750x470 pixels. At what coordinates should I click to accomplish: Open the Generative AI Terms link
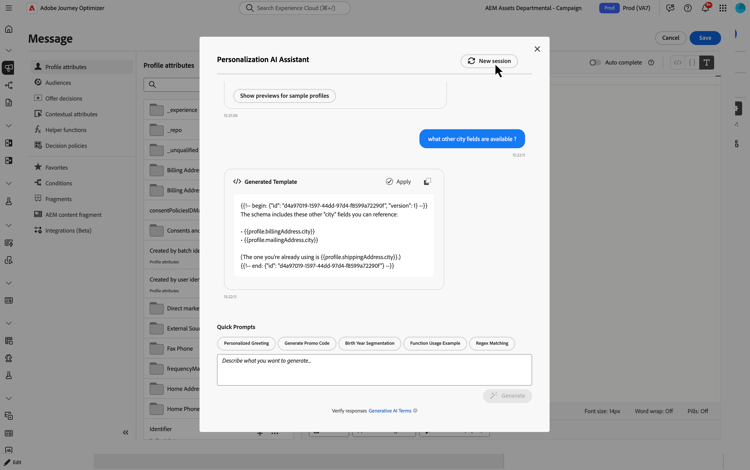click(x=390, y=411)
